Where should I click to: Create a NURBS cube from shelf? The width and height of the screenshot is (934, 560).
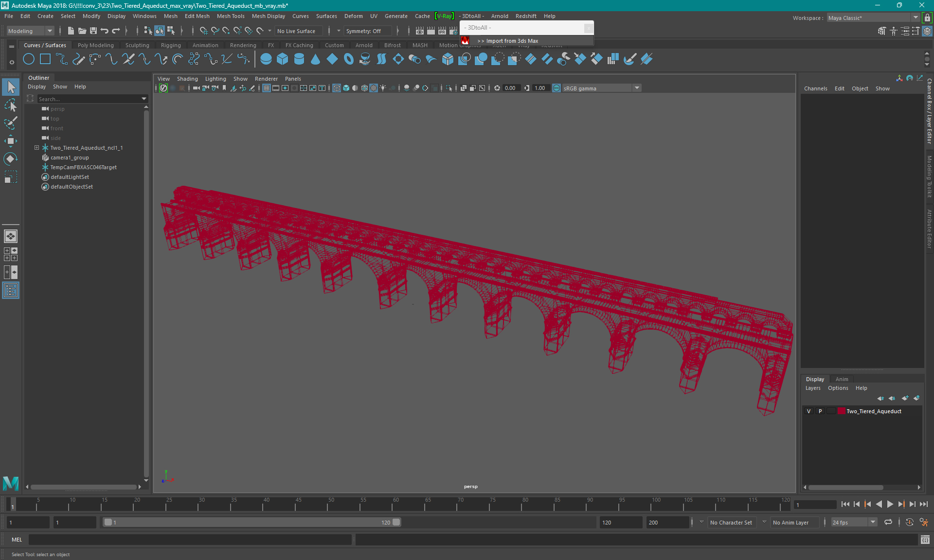tap(283, 59)
